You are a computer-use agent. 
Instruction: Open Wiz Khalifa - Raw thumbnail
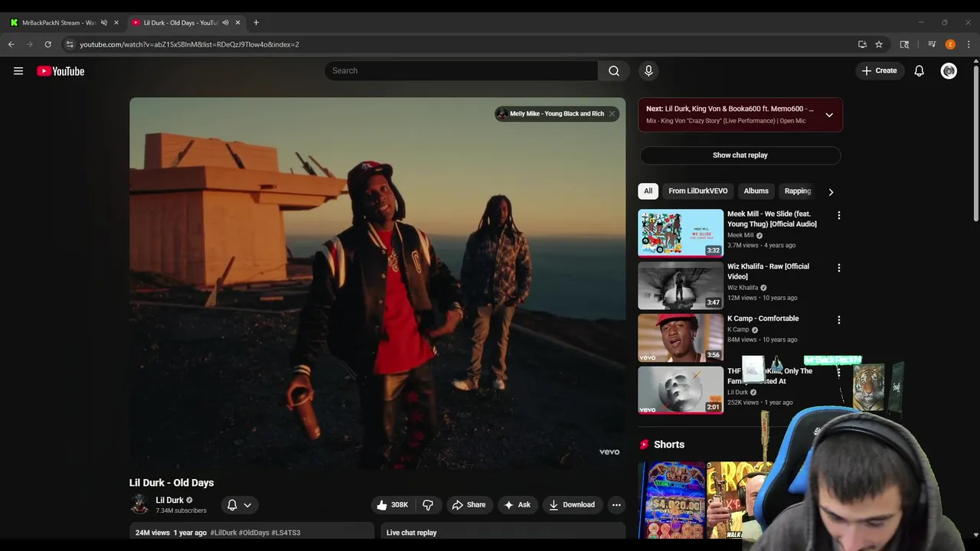click(x=681, y=285)
